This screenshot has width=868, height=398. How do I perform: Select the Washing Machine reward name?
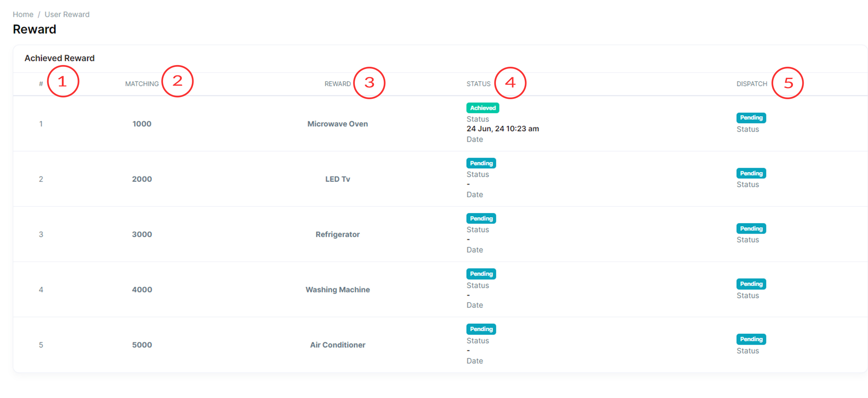point(337,290)
